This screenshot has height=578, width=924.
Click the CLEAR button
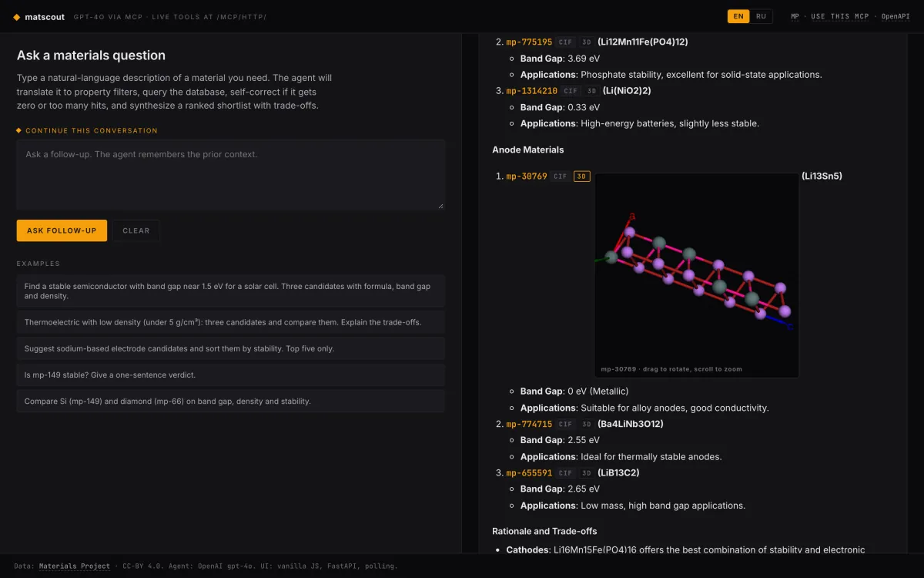point(136,230)
